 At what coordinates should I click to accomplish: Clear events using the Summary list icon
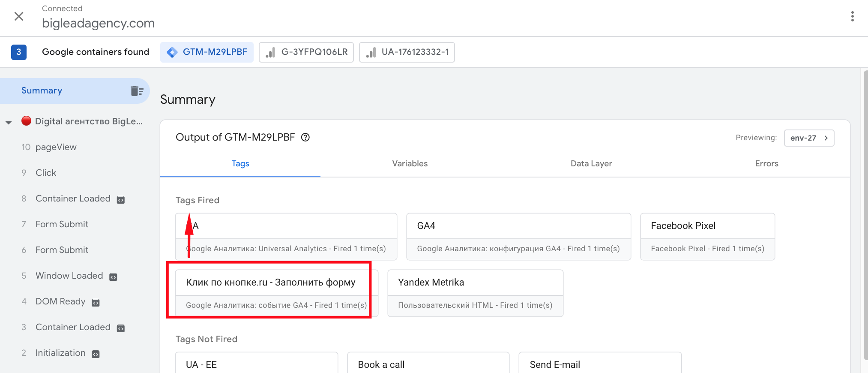[x=137, y=91]
